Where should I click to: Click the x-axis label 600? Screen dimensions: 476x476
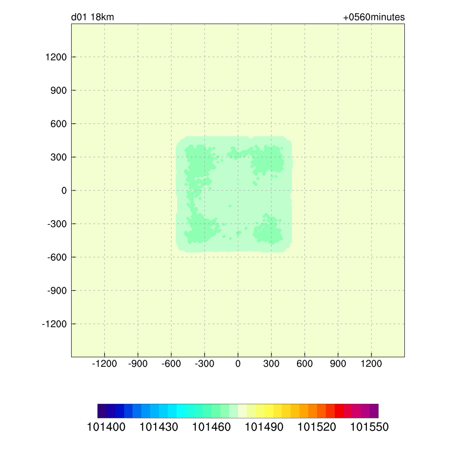click(x=305, y=364)
